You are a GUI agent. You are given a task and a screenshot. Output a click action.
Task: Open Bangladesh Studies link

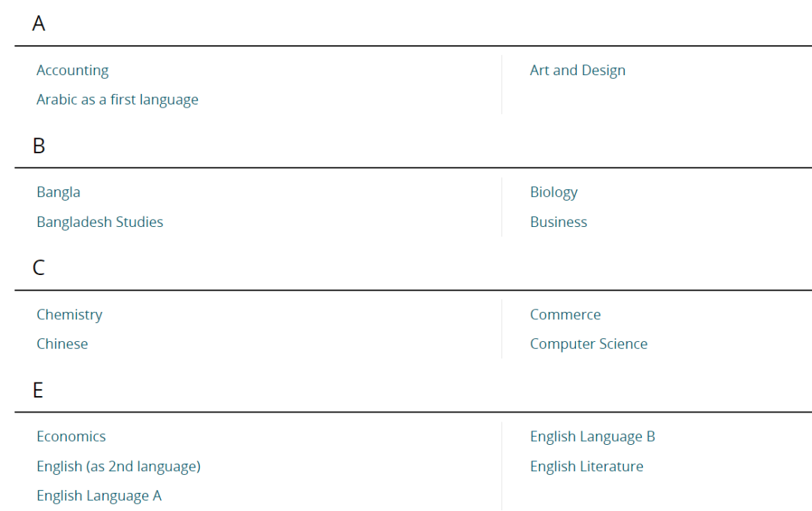[100, 222]
